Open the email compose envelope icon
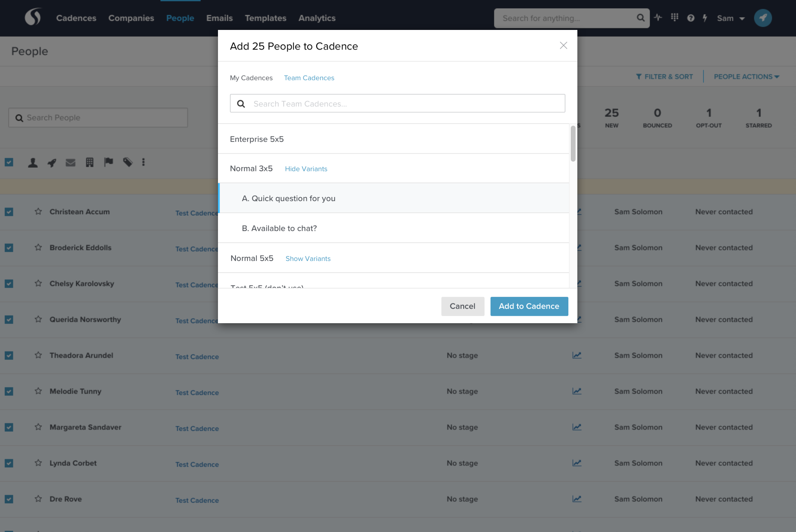 pos(71,162)
